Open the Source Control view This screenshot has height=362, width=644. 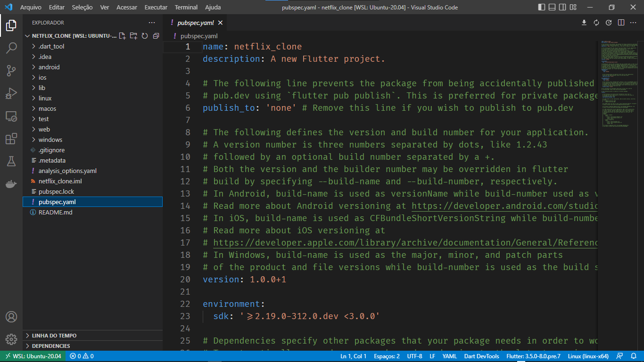coord(11,71)
